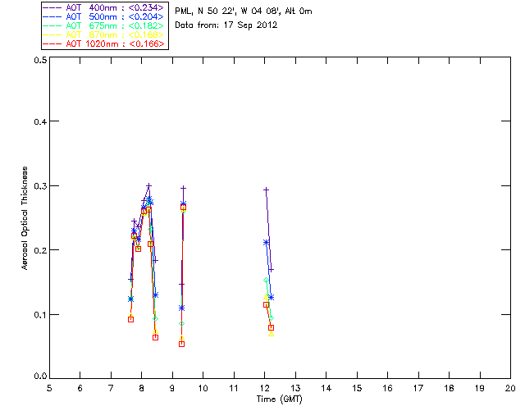
Task: Click the topmost purple plus marker near 12 GMT
Action: [x=266, y=189]
